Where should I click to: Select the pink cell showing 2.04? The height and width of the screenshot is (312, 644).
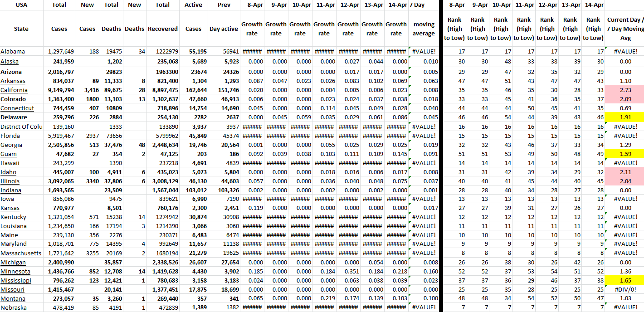[625, 181]
